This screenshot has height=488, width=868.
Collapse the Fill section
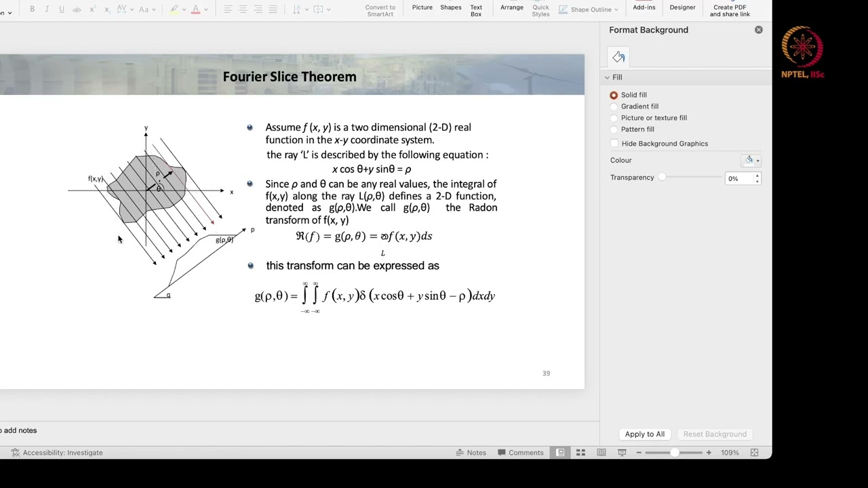608,77
